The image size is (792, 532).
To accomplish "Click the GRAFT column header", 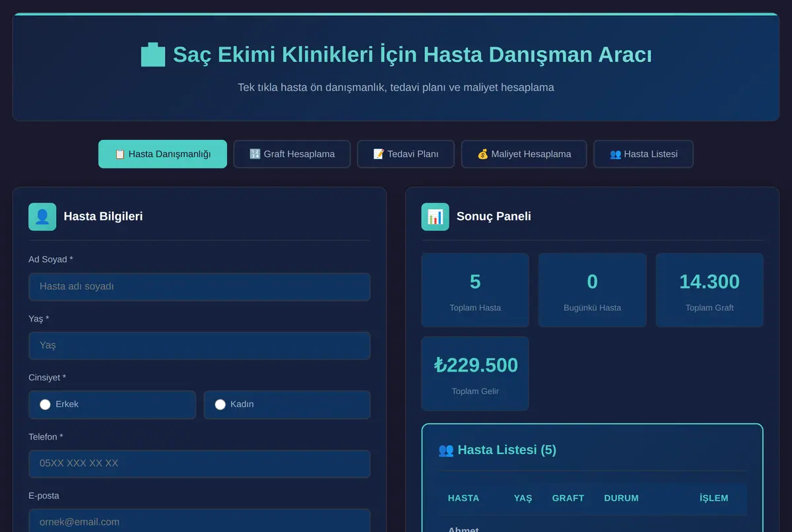I will pyautogui.click(x=568, y=498).
